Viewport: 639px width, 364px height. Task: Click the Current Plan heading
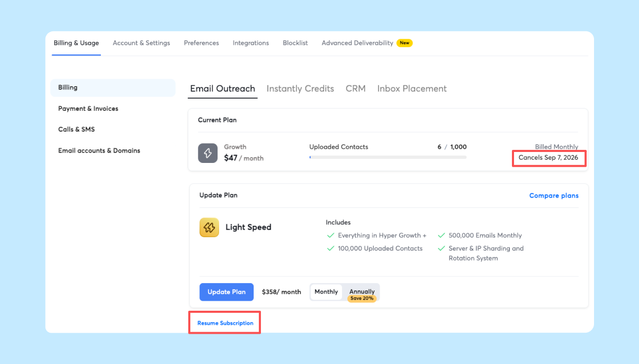tap(217, 120)
